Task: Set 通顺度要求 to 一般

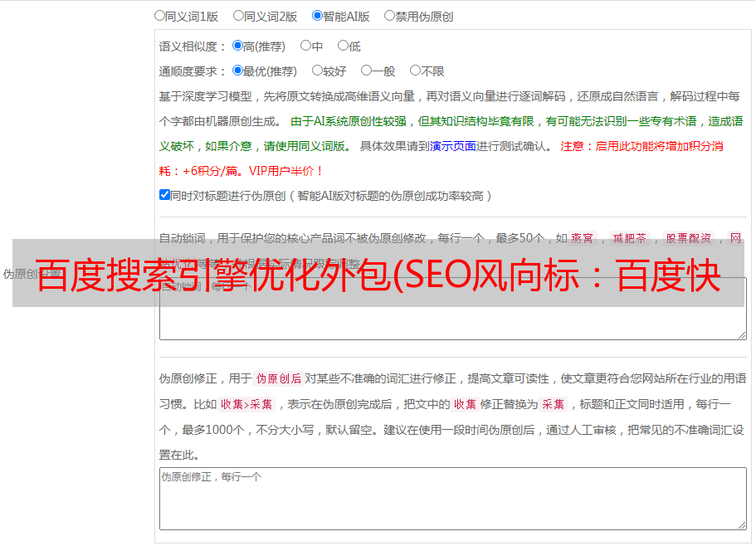Action: [367, 71]
